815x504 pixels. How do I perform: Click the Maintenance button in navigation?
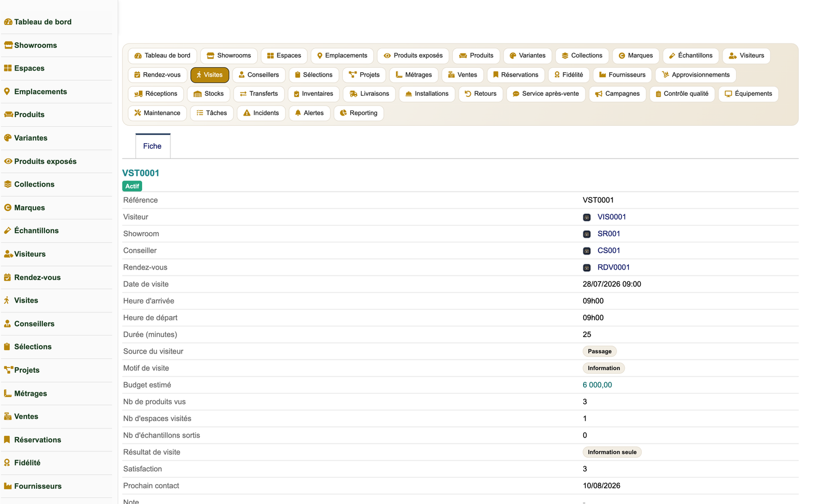(x=157, y=113)
